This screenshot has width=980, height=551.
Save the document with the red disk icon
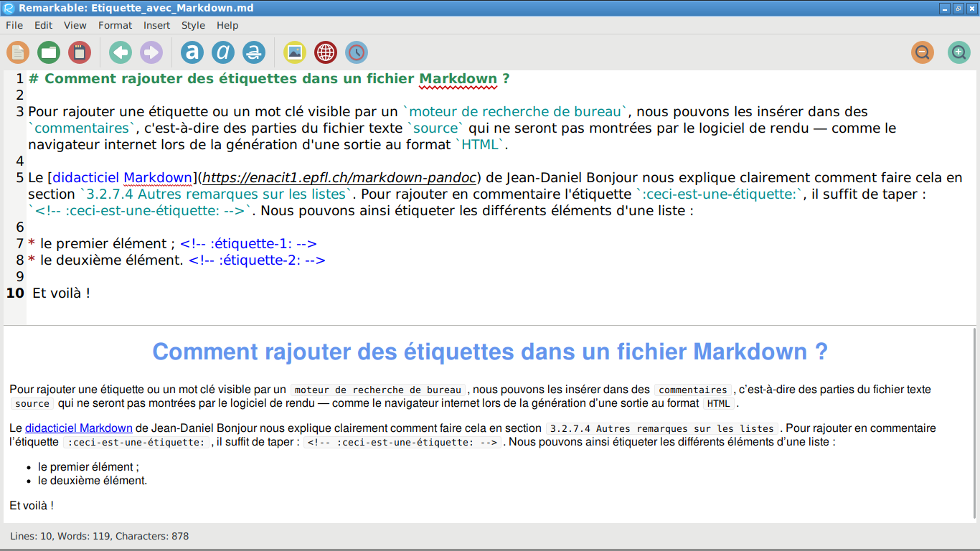click(80, 52)
